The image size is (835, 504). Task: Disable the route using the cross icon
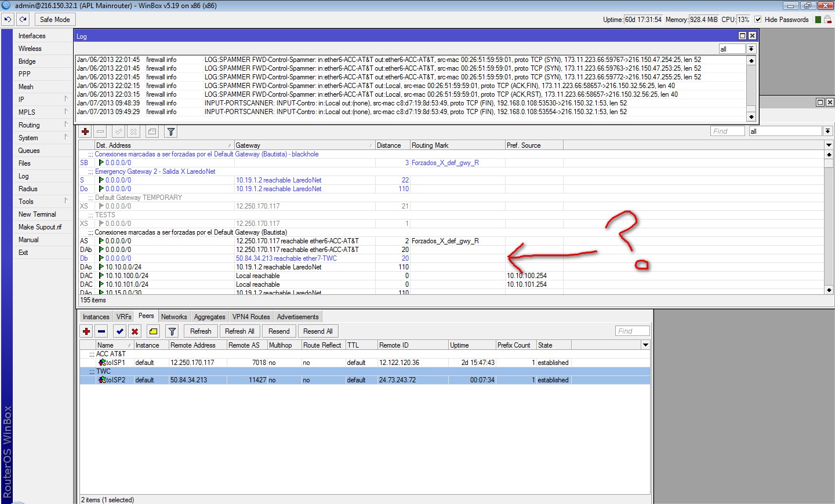(x=133, y=132)
